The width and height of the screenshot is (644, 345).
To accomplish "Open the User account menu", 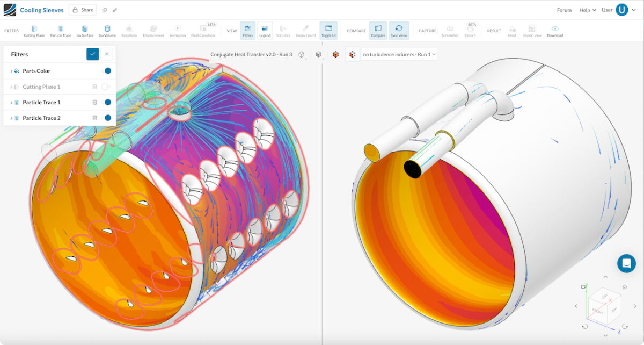I will pos(619,10).
